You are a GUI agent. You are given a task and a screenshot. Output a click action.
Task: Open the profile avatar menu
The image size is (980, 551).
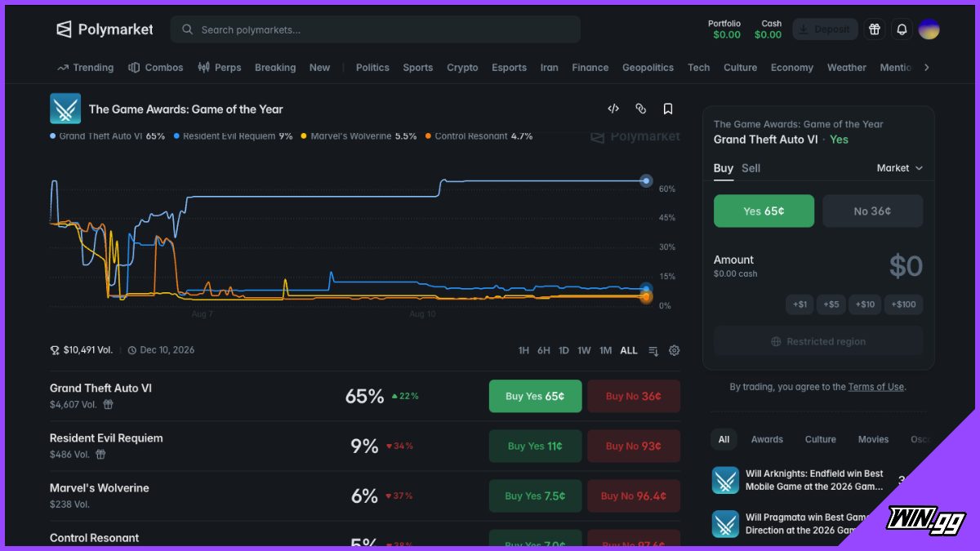[x=929, y=29]
